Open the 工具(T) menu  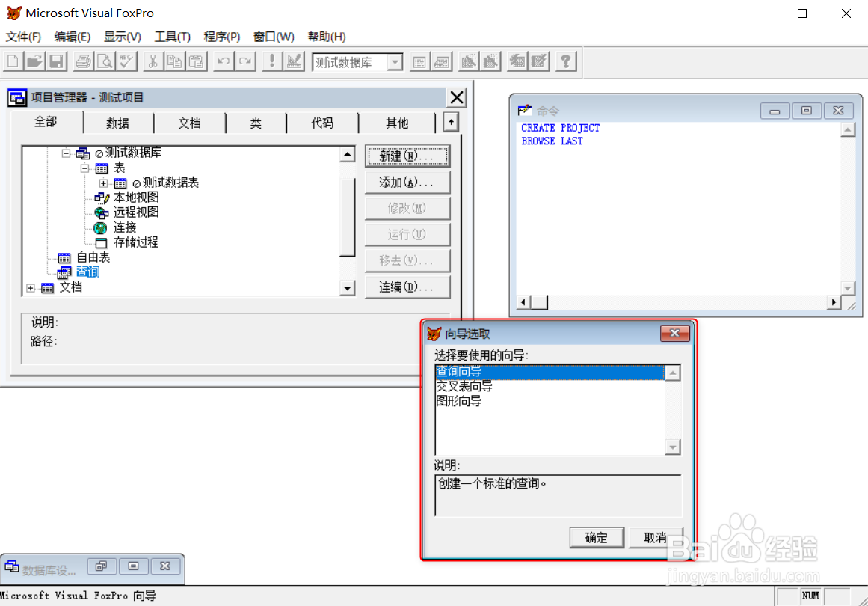(172, 37)
